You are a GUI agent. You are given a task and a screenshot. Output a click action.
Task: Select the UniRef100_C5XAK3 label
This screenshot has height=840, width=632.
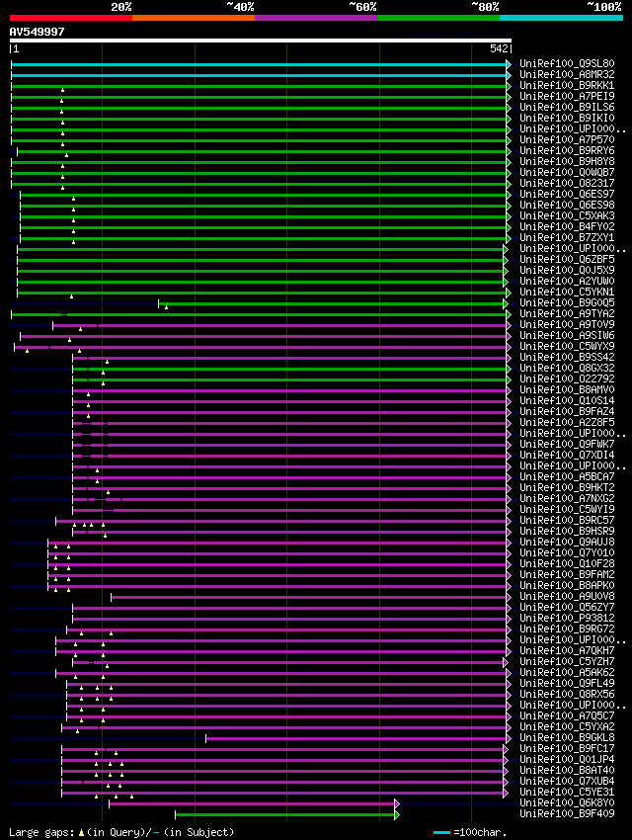point(567,215)
